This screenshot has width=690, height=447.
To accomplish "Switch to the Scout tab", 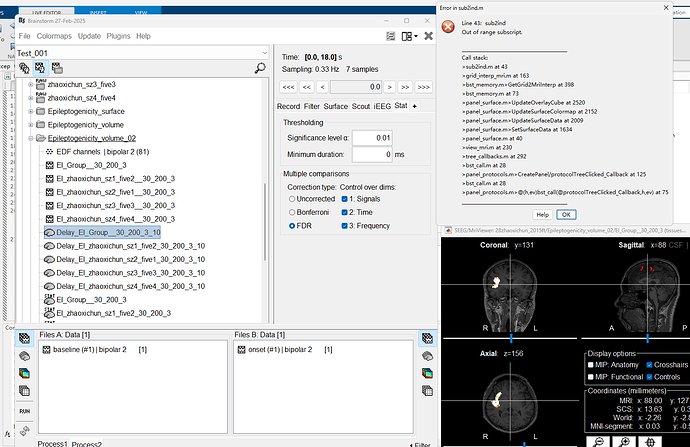I will 361,106.
